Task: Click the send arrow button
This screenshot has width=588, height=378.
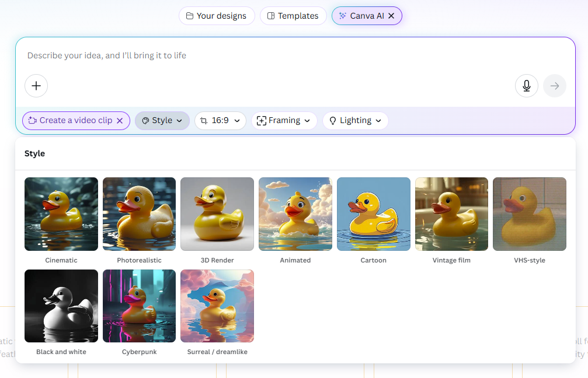Action: 554,86
